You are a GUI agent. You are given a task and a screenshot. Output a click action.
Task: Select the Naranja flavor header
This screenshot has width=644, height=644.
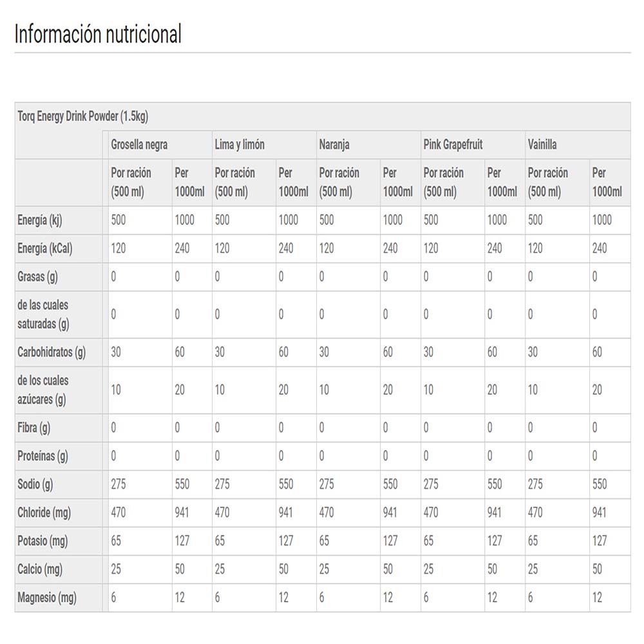tap(334, 144)
